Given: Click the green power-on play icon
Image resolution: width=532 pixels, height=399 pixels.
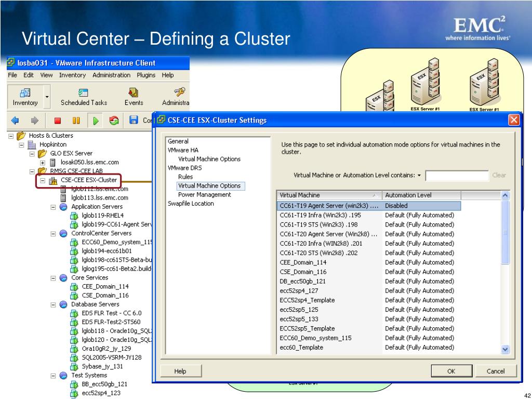Looking at the screenshot, I should [96, 121].
